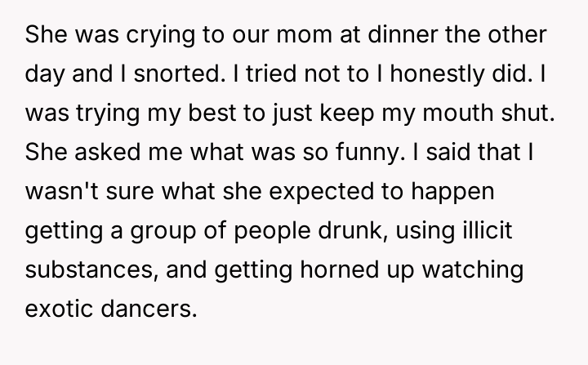
Task: Place cursor on the word "honestly"
Action: 427,73
